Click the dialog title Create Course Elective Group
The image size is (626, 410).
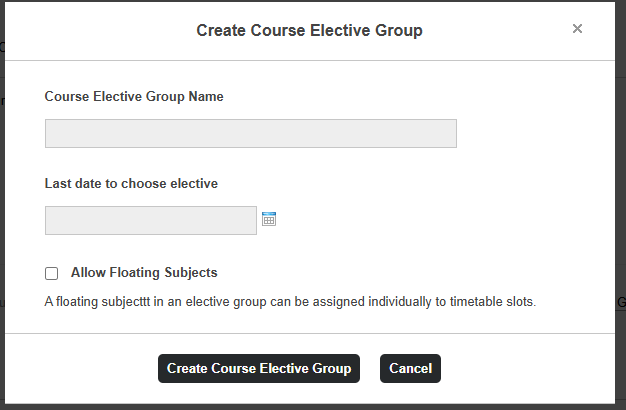pos(309,30)
